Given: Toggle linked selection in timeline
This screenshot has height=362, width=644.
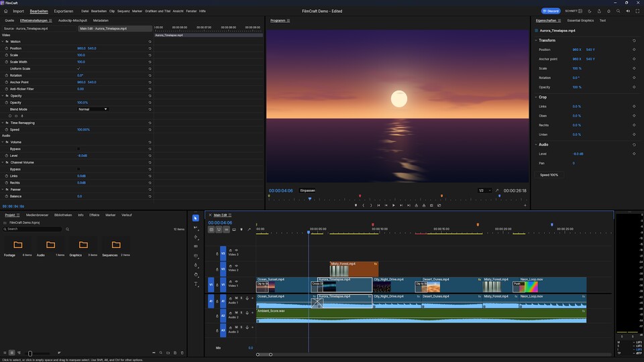Looking at the screenshot, I should [x=226, y=229].
